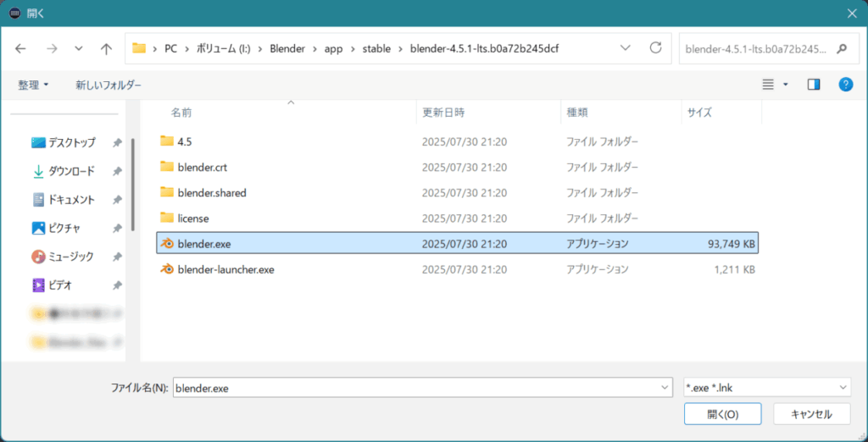Select the blender.shared folder
The image size is (868, 442).
point(211,192)
